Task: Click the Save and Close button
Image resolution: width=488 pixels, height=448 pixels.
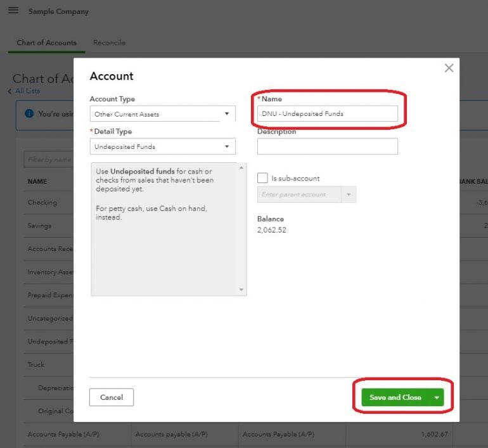Action: coord(395,397)
